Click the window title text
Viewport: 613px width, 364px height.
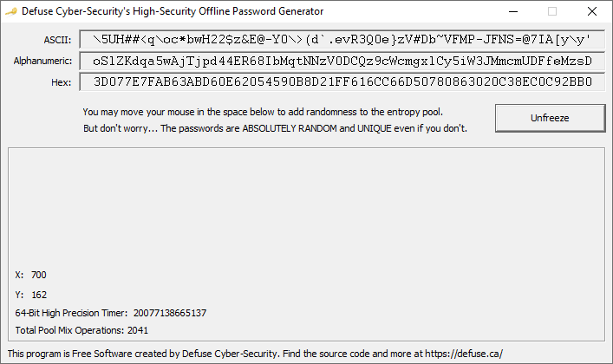173,11
